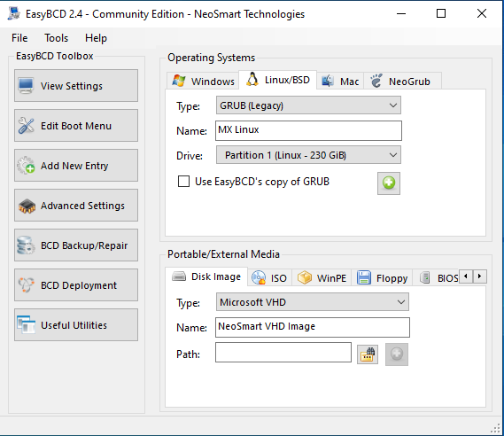
Task: Click the windows icon beside Useful Utilities
Action: coord(26,324)
